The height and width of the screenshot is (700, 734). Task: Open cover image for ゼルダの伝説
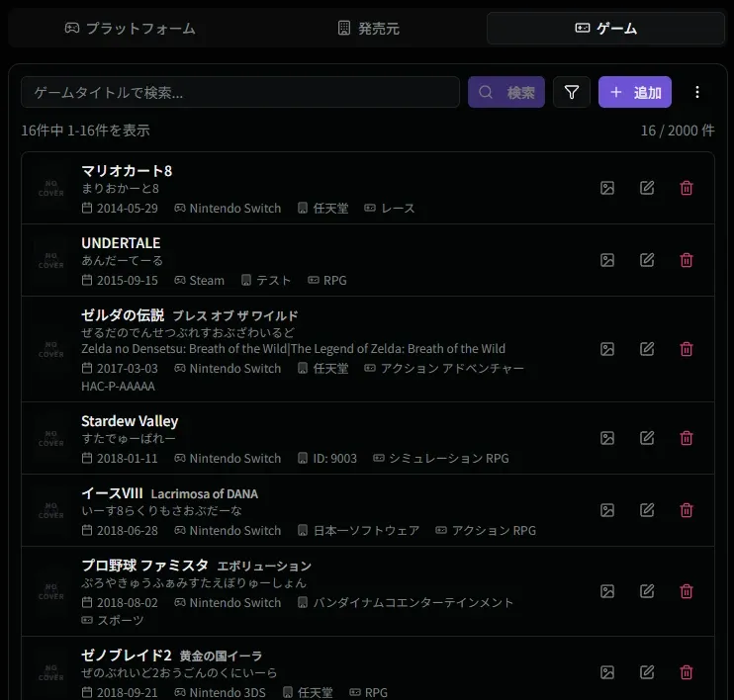(x=607, y=349)
